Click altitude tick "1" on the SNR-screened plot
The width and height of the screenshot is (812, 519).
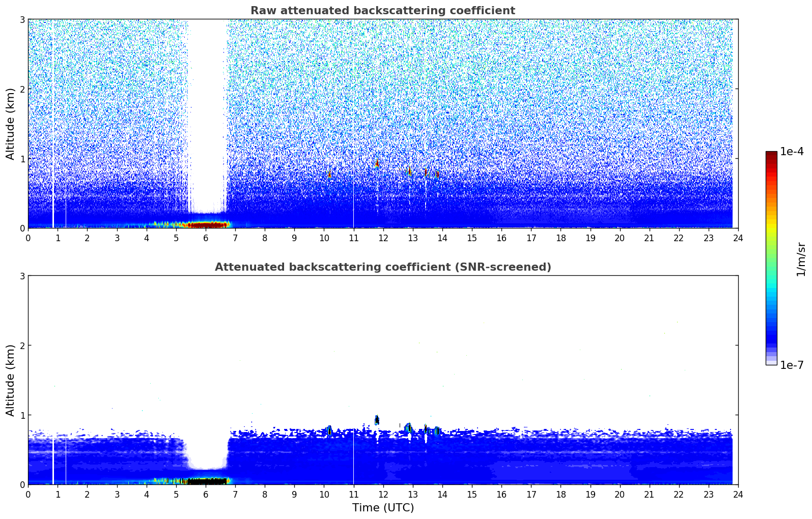(x=22, y=415)
